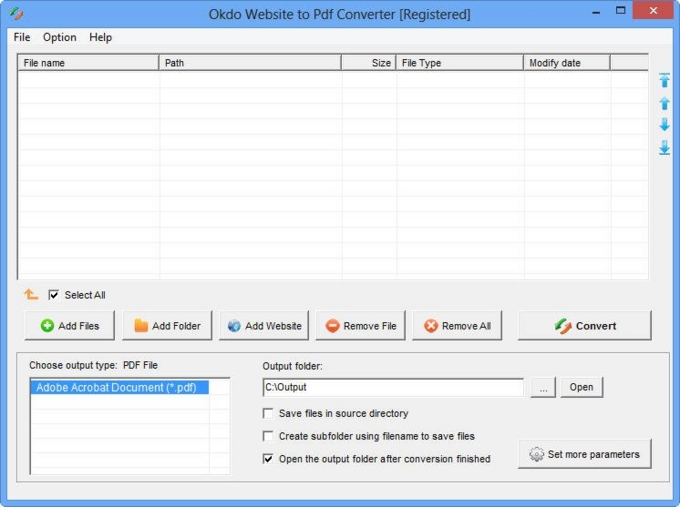
Task: Close the Okdo converter window
Action: [653, 10]
